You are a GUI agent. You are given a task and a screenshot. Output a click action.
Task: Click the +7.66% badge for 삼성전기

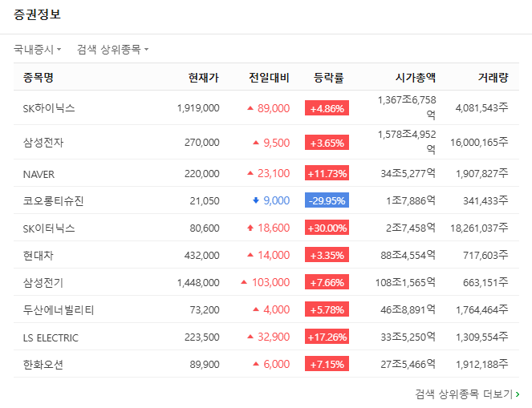coord(327,282)
